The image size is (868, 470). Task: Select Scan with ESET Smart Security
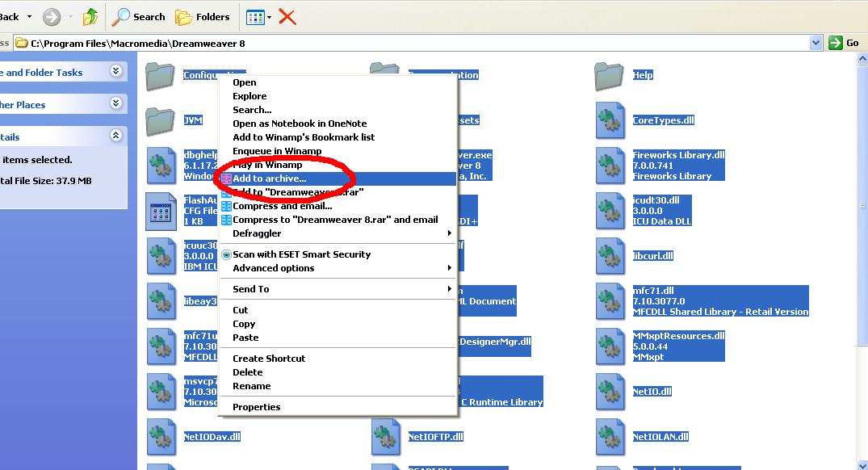click(x=338, y=254)
